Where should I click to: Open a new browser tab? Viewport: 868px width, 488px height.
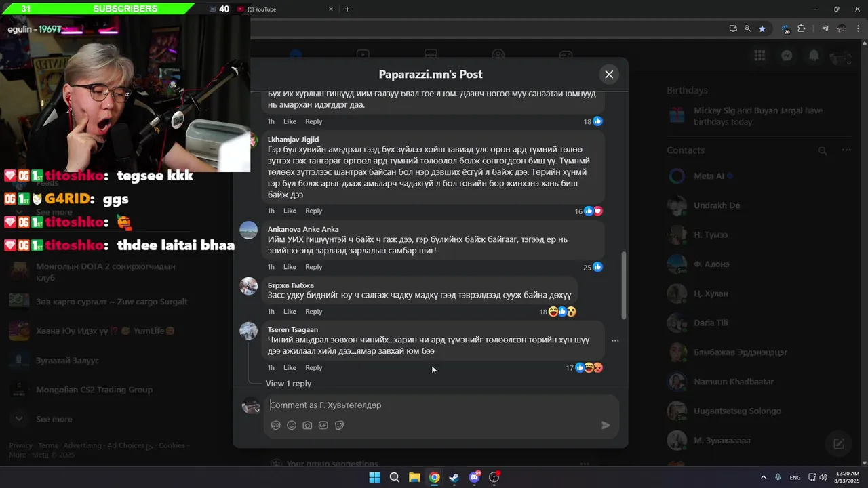pyautogui.click(x=347, y=9)
